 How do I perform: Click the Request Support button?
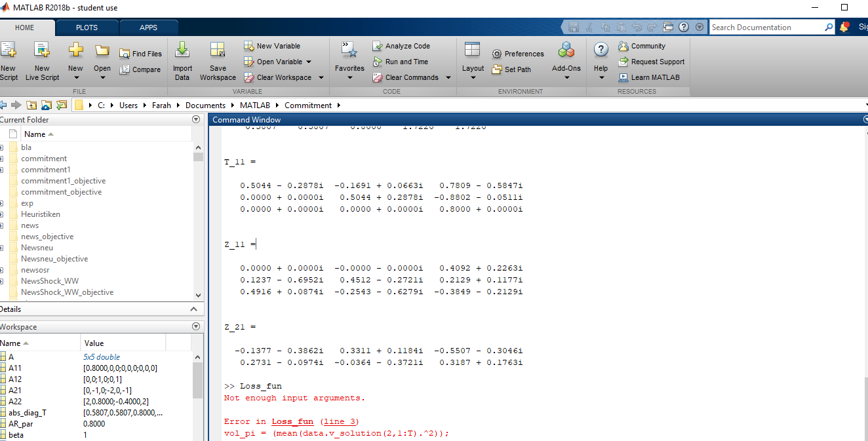coord(658,62)
